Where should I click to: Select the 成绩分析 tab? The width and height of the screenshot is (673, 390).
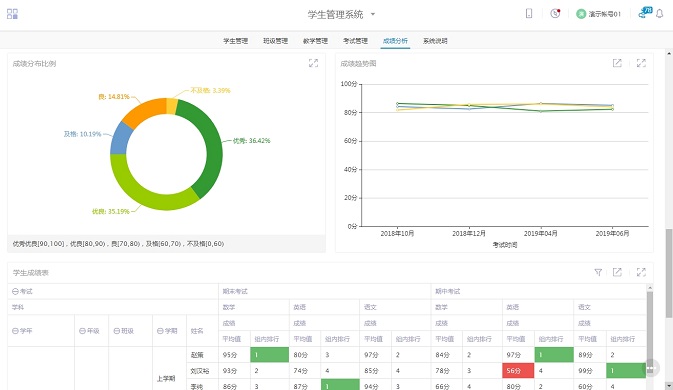point(395,41)
